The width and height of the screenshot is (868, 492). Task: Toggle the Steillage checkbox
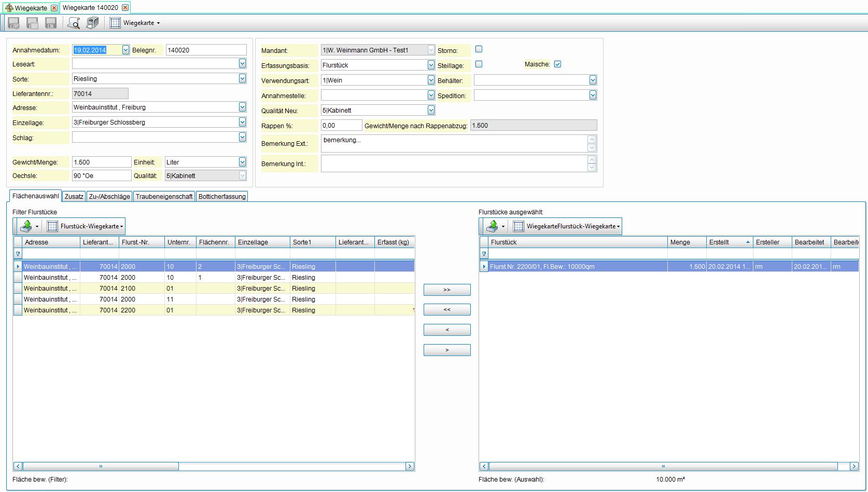479,64
